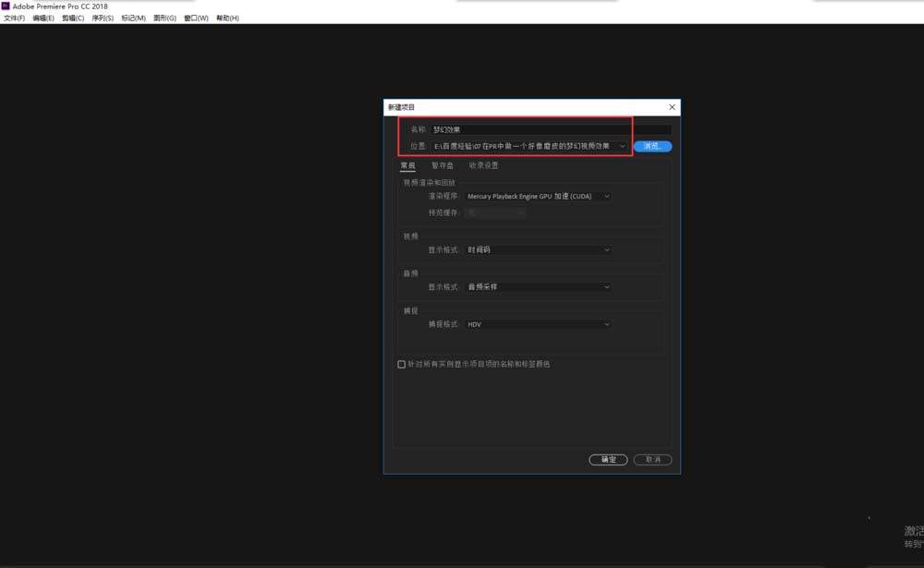Expand the 位置 project location dropdown
This screenshot has width=924, height=568.
622,146
